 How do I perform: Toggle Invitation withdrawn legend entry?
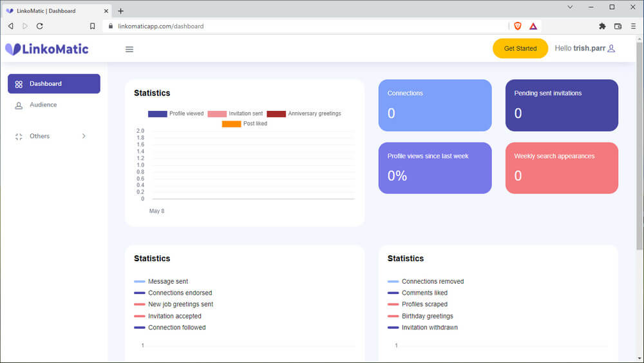(422, 328)
